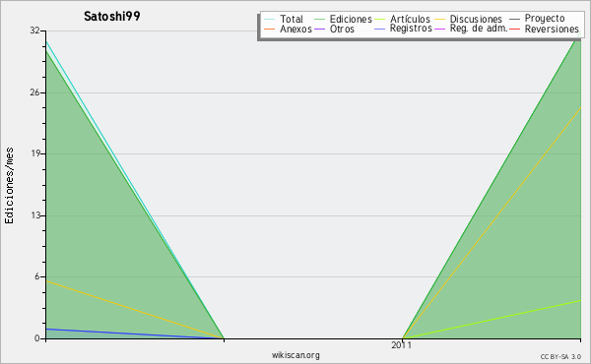Click the 13 y-axis value

34,215
